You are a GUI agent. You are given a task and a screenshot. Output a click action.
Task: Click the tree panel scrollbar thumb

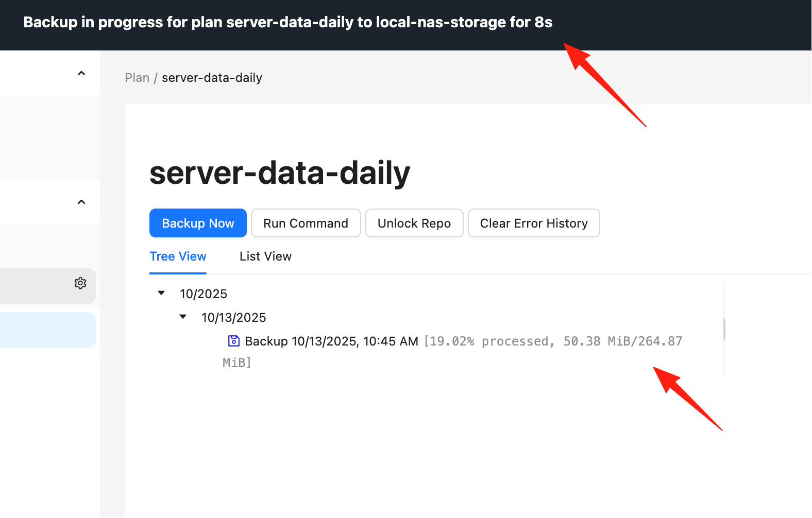(724, 329)
